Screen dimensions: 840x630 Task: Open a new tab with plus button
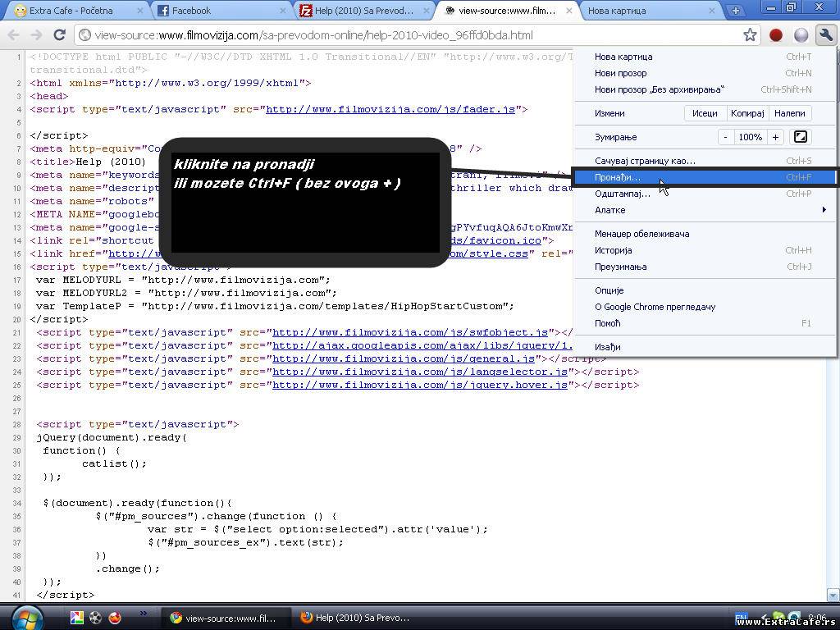pos(735,11)
